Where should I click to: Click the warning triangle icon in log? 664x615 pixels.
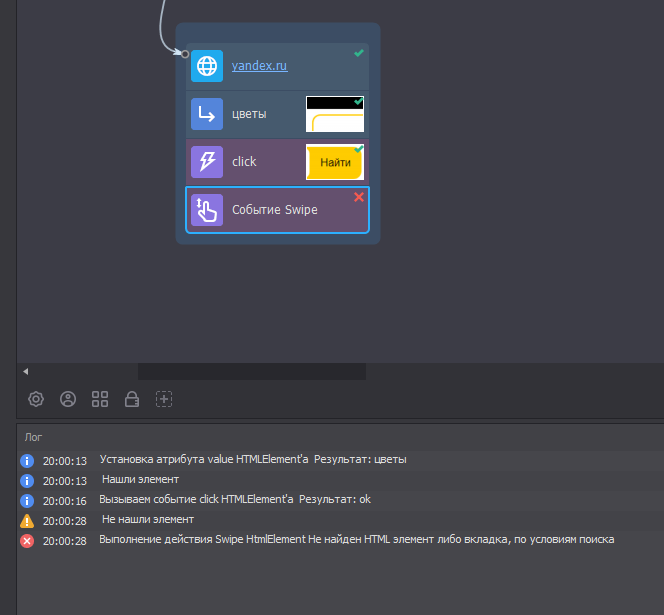(27, 521)
